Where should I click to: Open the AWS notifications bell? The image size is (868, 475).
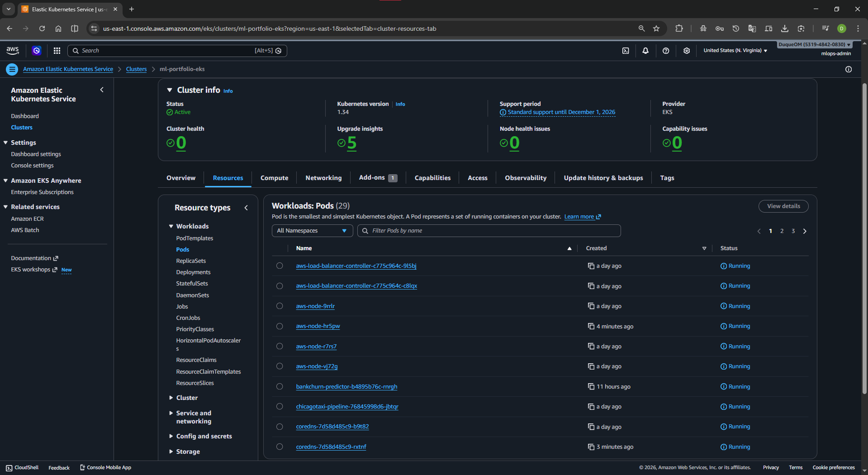645,51
